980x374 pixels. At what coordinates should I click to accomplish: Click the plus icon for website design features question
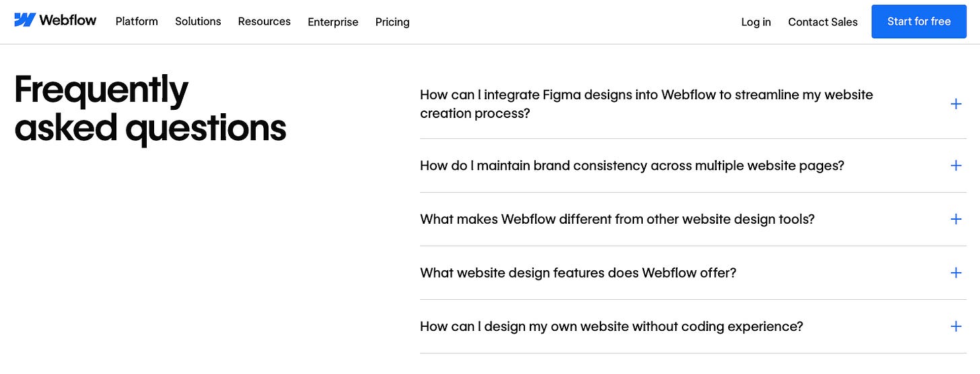click(x=956, y=273)
